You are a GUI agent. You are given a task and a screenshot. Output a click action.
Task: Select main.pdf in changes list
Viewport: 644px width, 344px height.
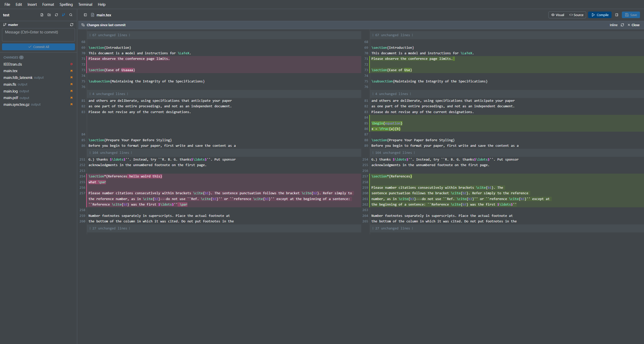(x=38, y=98)
